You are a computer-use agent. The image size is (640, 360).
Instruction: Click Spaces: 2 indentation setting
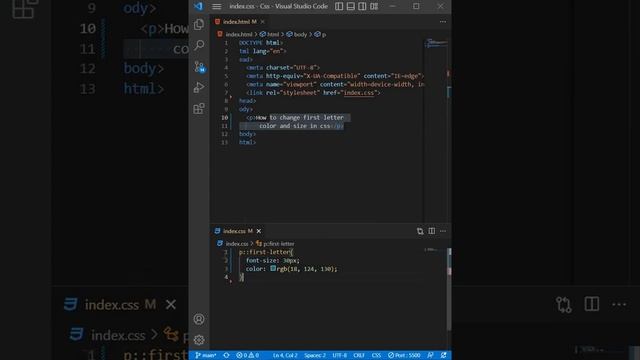pyautogui.click(x=315, y=355)
